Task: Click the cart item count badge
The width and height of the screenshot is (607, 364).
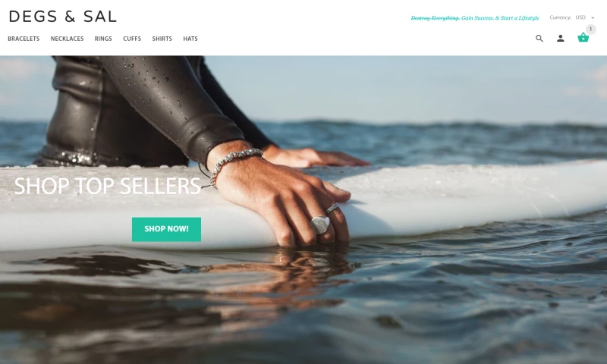Action: pyautogui.click(x=590, y=29)
